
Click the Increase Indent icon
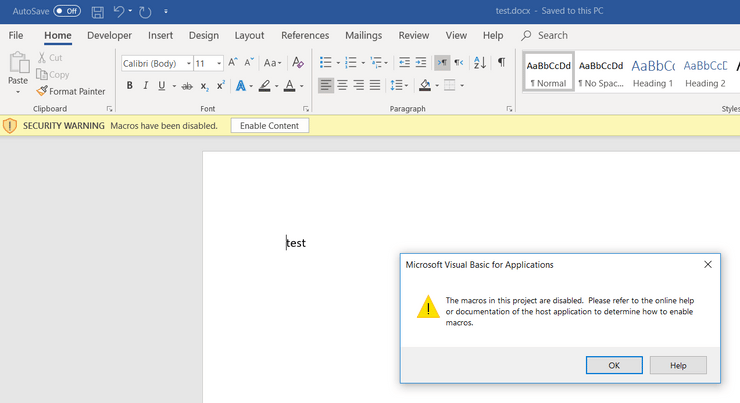coord(420,62)
